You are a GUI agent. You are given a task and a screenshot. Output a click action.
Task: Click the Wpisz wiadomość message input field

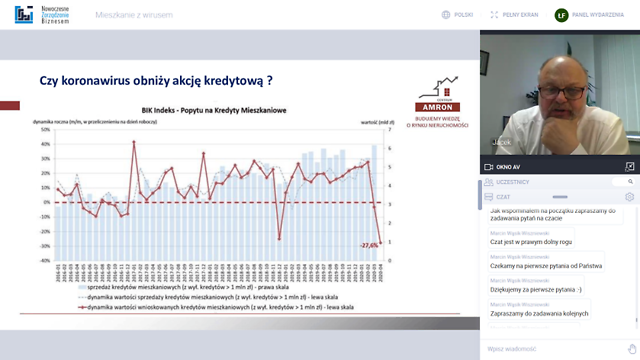[555, 349]
